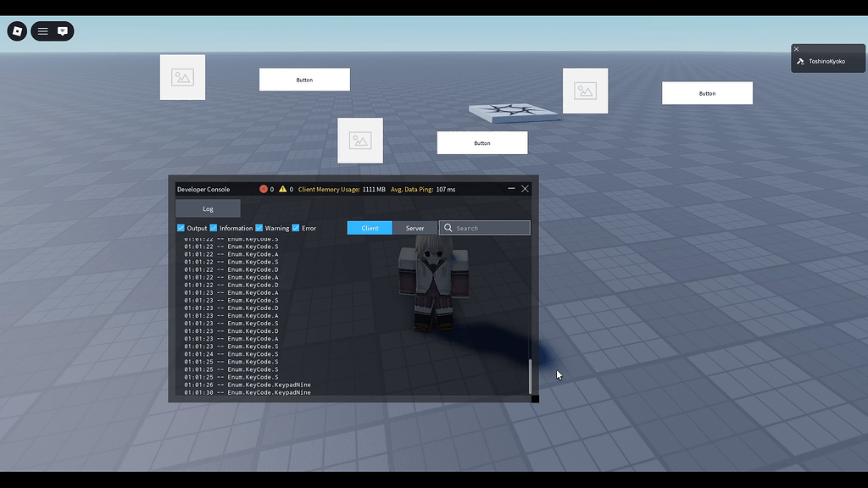Click the console log scrollbar thumb
This screenshot has width=868, height=488.
click(531, 376)
